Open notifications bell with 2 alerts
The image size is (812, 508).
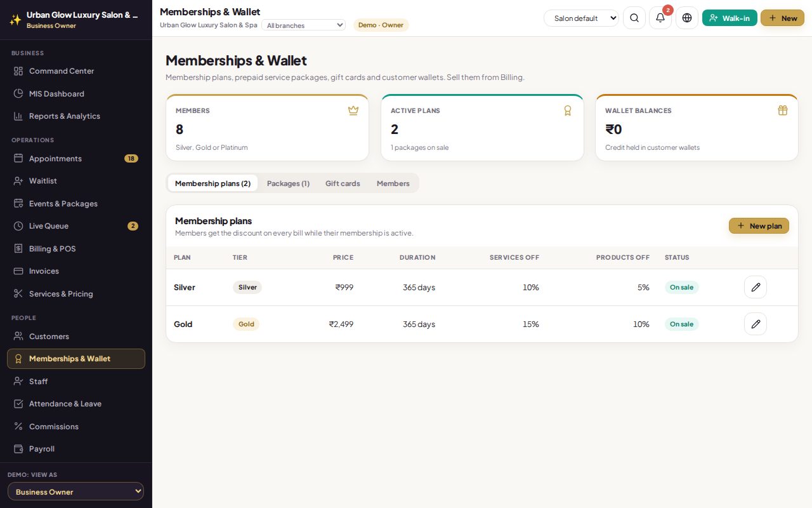point(660,18)
